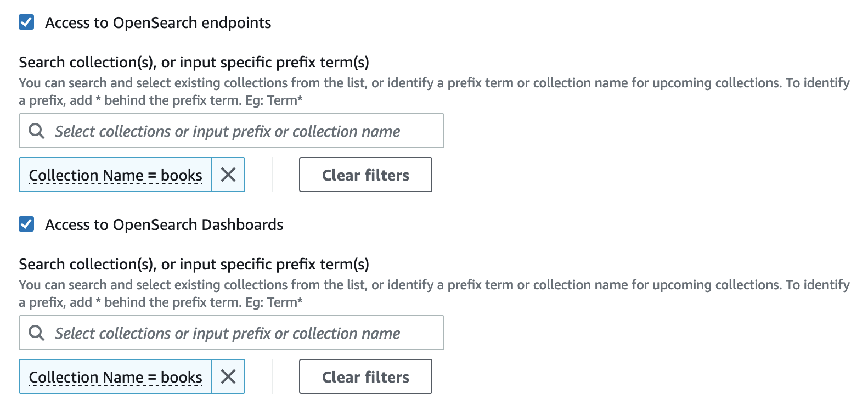Click the "Collection Name = books" chip under endpoints
Image resolution: width=868 pixels, height=405 pixels.
(x=115, y=175)
